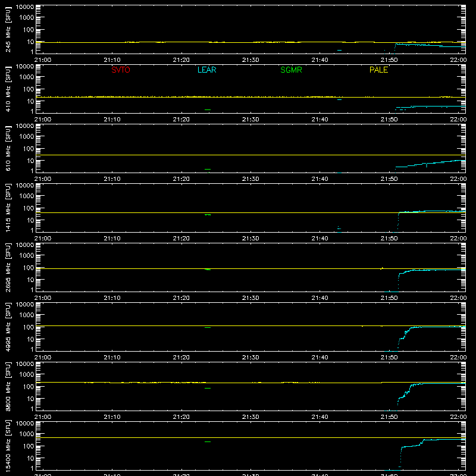Click the 10000 tick of the 245 MHz axis

click(25, 7)
